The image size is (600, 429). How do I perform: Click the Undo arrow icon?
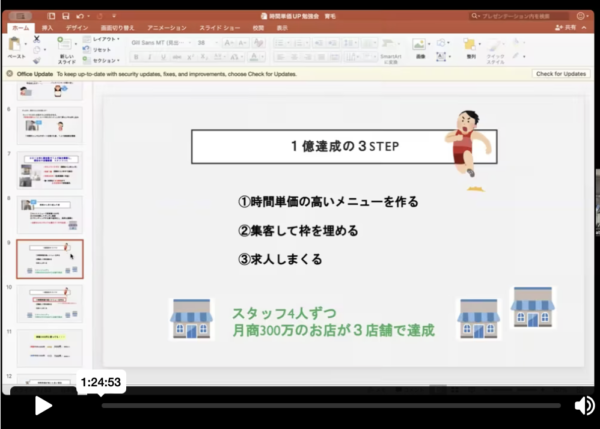79,16
